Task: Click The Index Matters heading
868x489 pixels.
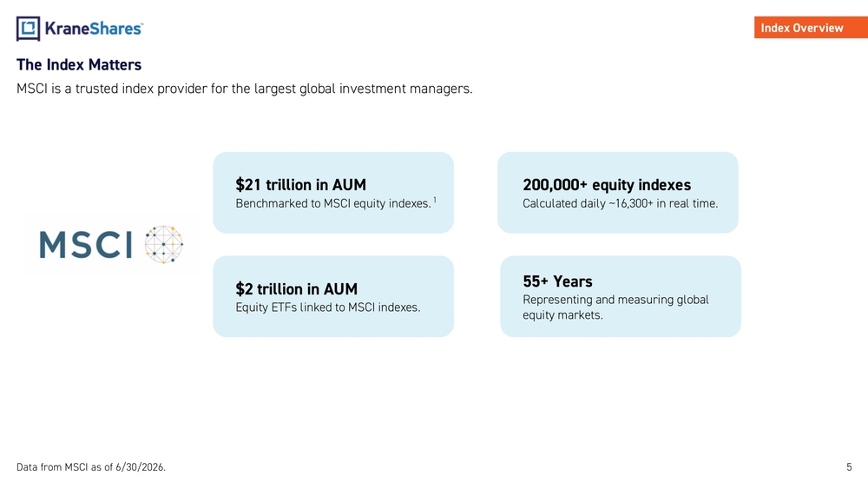Action: (x=79, y=65)
